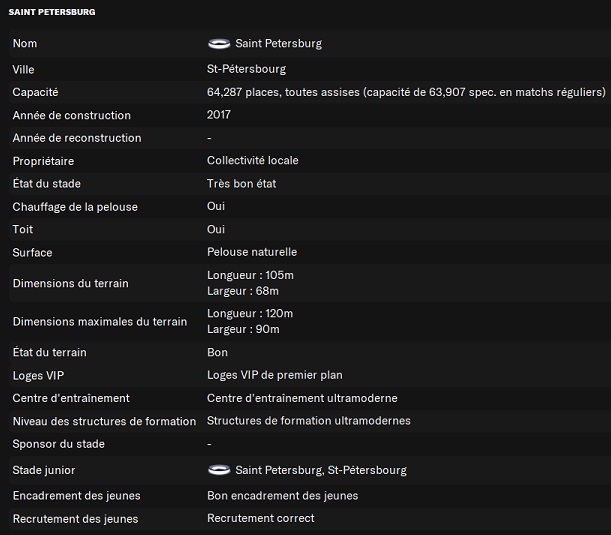This screenshot has width=611, height=535.
Task: Select the Très bon état stadium condition
Action: (241, 184)
